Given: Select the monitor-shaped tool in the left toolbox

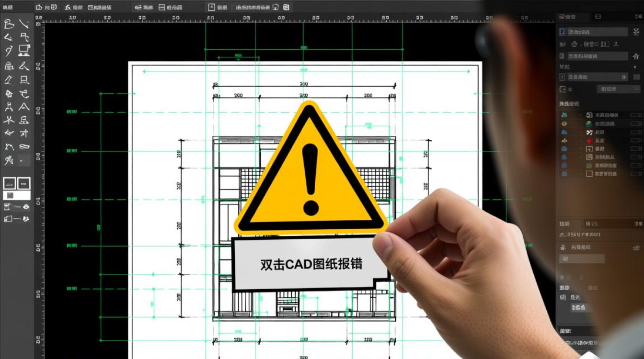Looking at the screenshot, I should click(24, 51).
